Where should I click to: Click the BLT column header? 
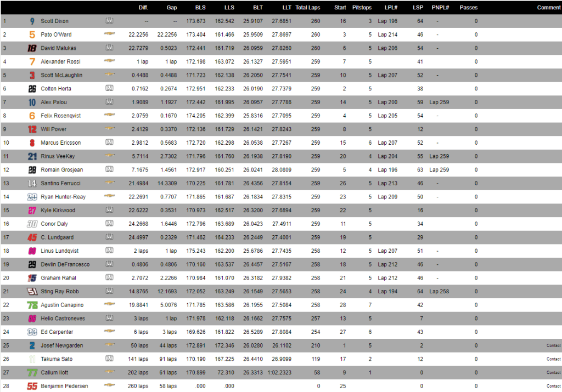tap(258, 8)
